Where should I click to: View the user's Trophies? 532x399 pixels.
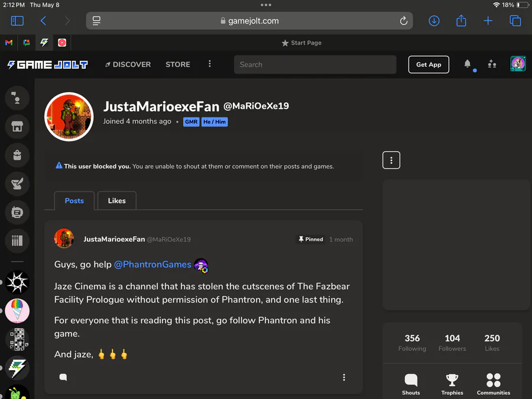452,384
